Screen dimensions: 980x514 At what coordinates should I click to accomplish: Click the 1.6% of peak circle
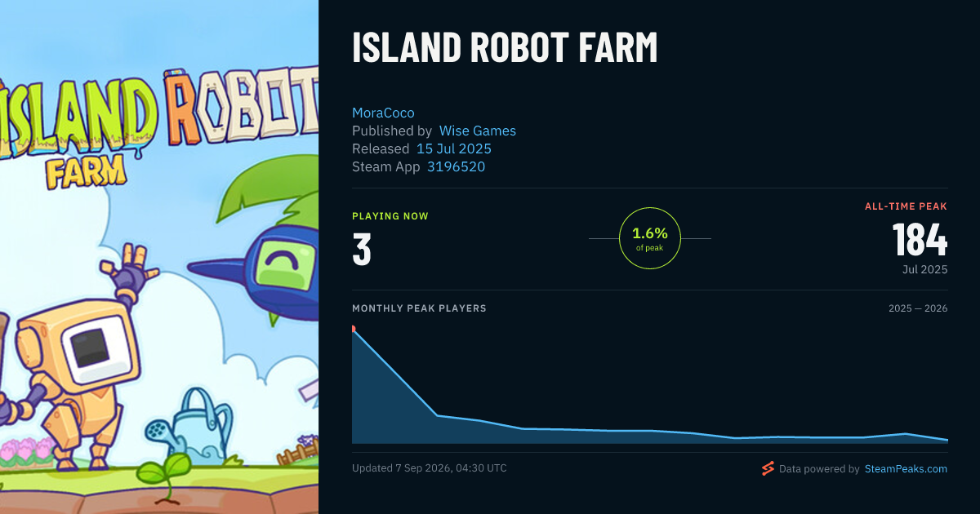pyautogui.click(x=650, y=238)
